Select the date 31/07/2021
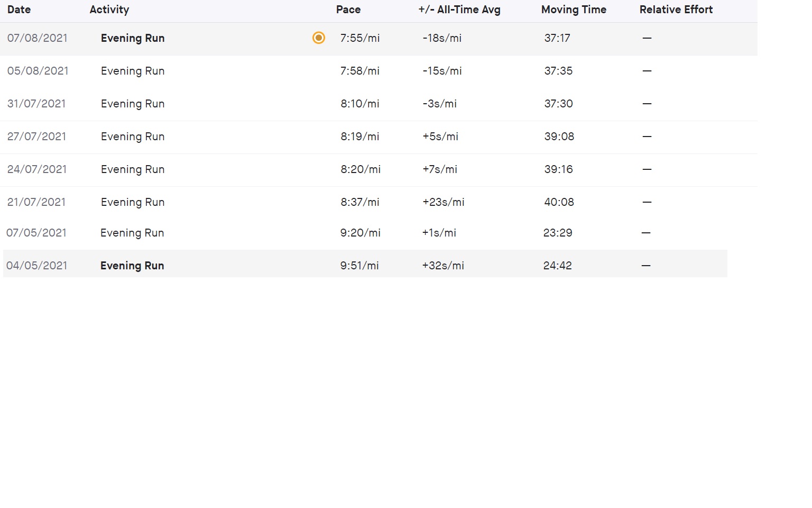This screenshot has height=508, width=812. [x=36, y=104]
